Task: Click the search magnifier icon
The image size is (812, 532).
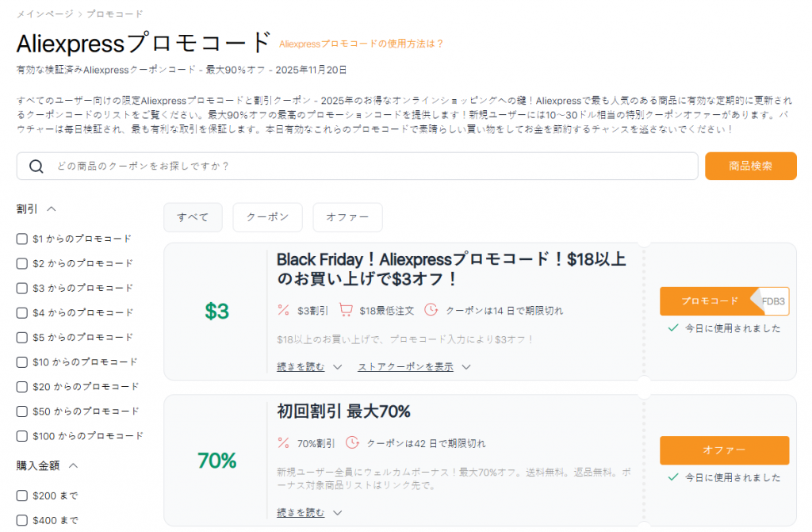Action: [36, 166]
